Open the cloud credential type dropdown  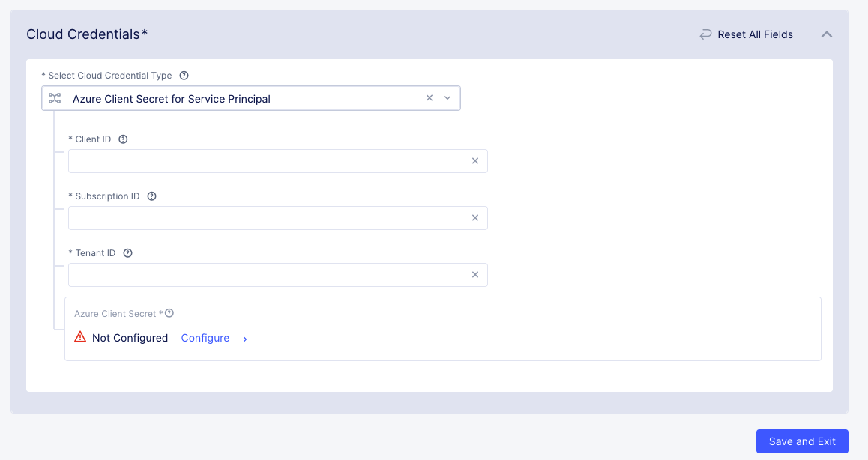point(447,97)
